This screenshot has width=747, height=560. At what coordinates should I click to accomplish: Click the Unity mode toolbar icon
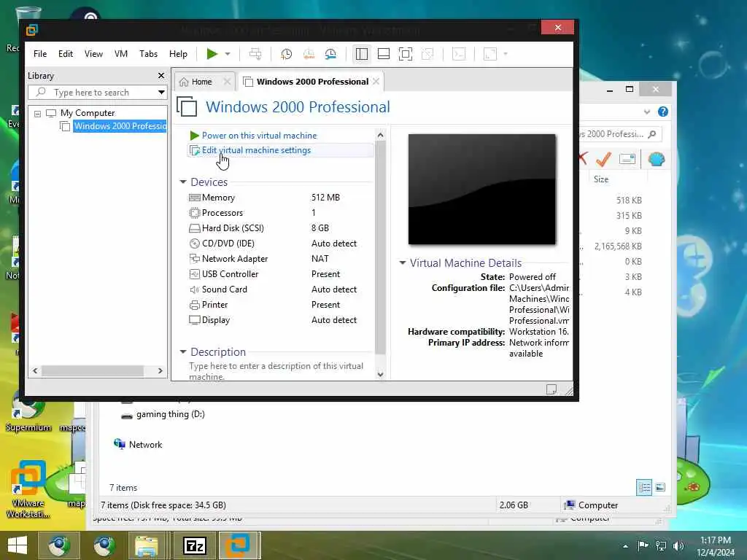[427, 54]
